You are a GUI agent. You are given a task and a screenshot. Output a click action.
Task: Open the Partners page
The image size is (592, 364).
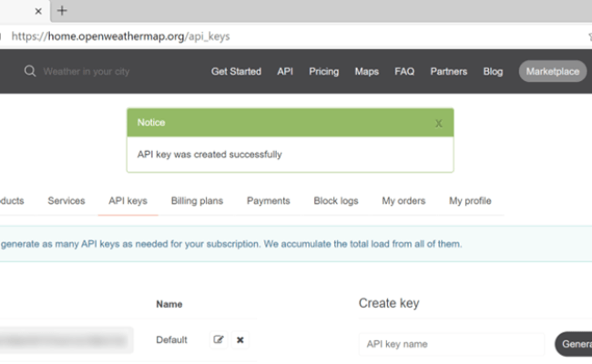[449, 71]
